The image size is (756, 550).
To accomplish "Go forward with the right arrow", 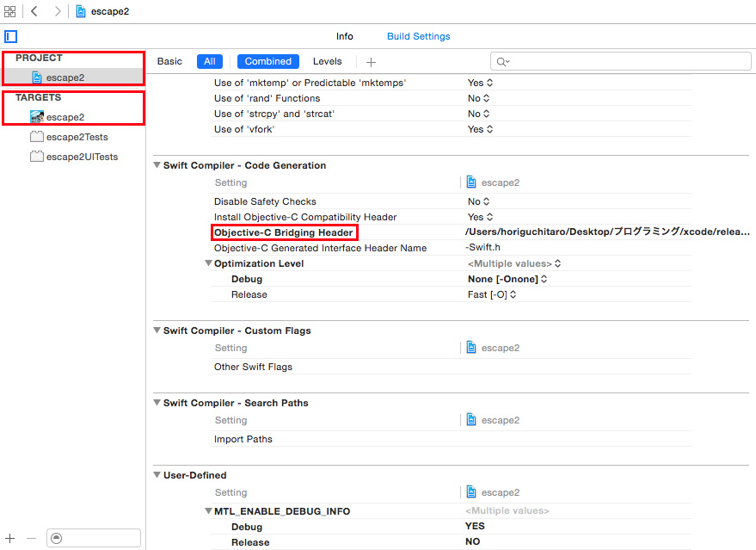I will point(58,11).
